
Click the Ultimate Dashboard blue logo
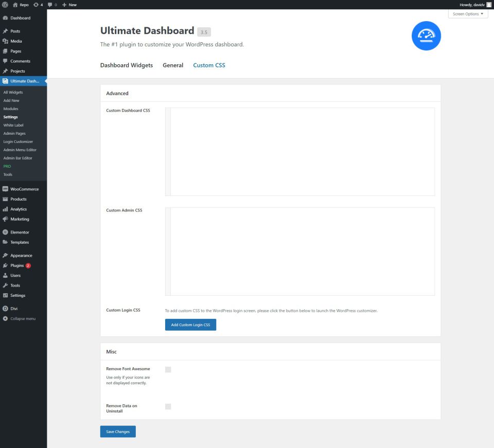(426, 35)
